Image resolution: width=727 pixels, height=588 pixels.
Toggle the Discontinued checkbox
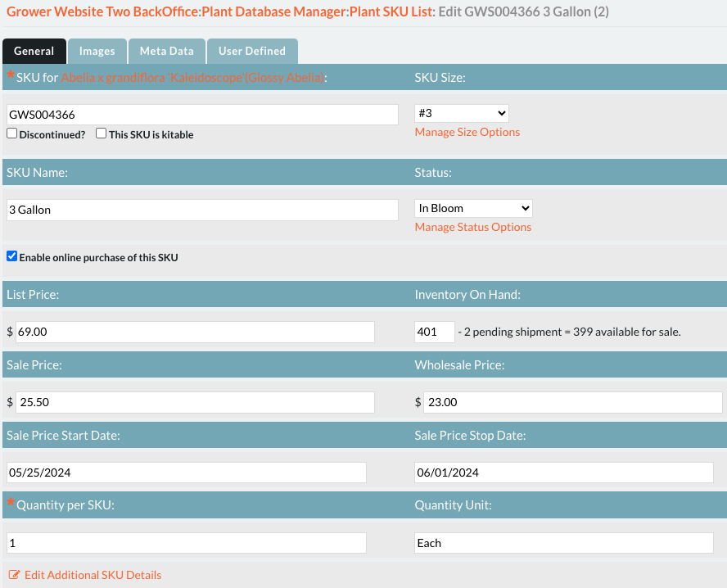[x=12, y=133]
